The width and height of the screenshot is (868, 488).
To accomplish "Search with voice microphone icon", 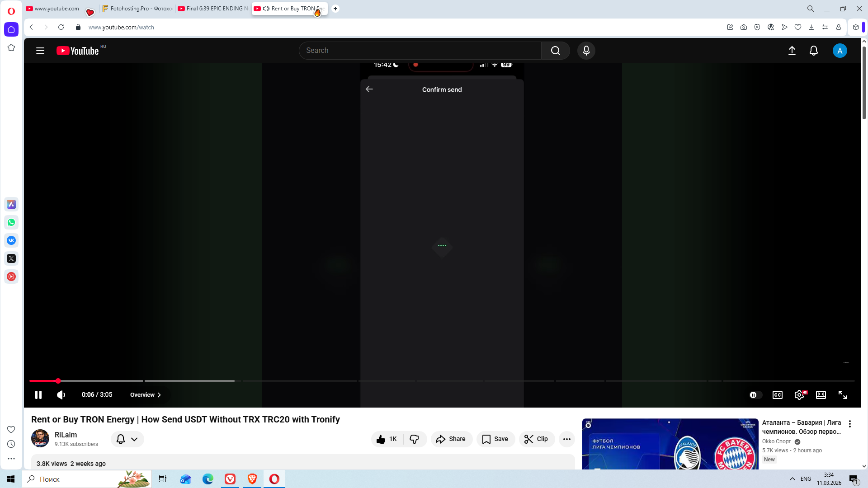I will 586,51.
